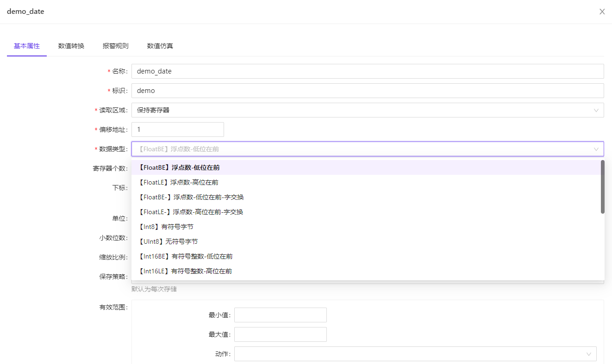Open the 报警规则 tab
The image size is (612, 364).
115,46
